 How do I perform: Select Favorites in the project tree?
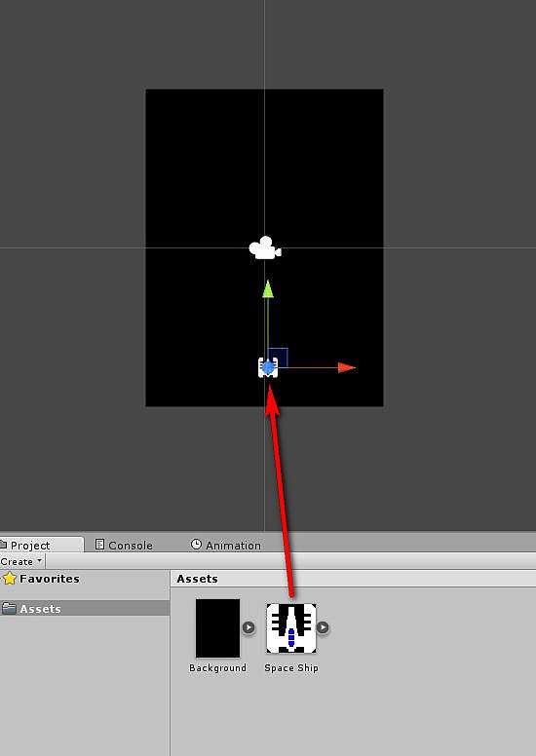point(49,579)
